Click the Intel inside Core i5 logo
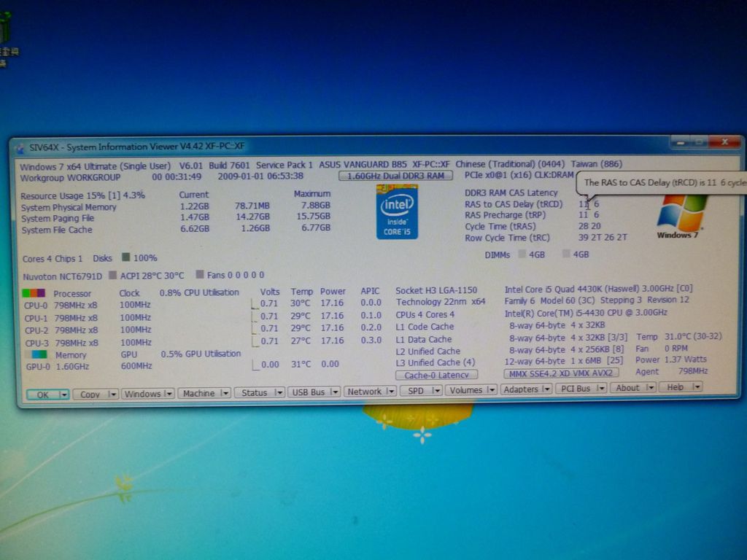This screenshot has width=747, height=560. 397,212
